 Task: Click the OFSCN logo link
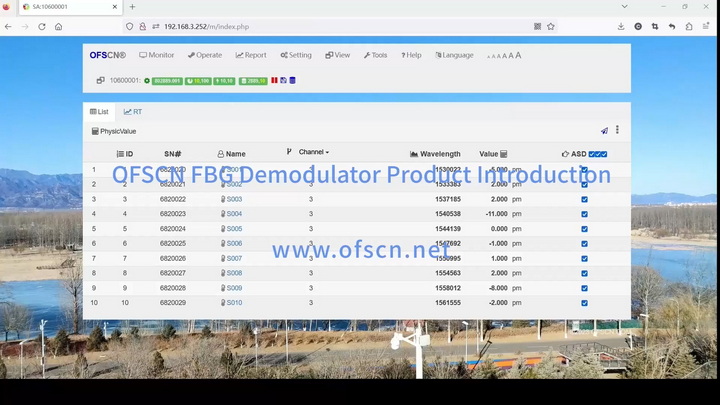point(107,55)
